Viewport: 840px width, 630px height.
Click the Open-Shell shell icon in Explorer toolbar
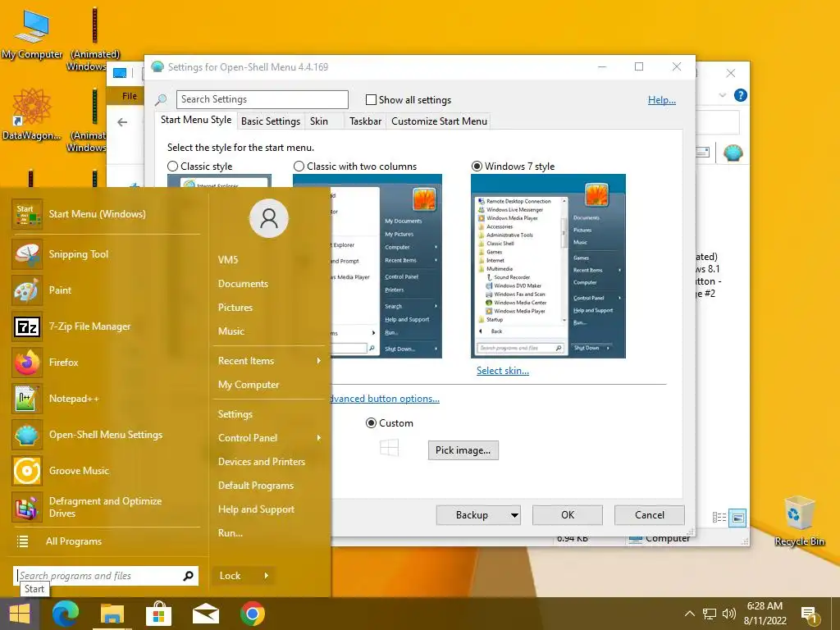733,153
